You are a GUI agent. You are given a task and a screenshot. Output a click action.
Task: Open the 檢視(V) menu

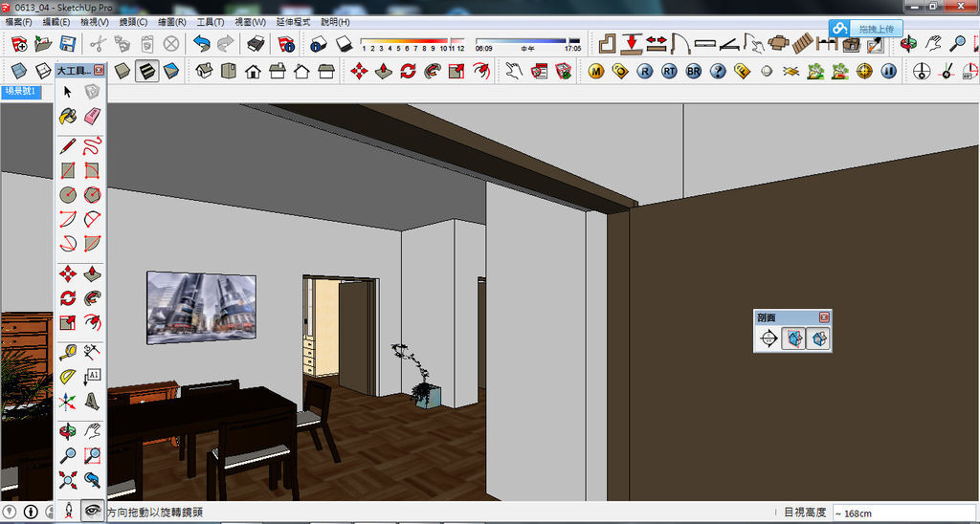[x=95, y=22]
